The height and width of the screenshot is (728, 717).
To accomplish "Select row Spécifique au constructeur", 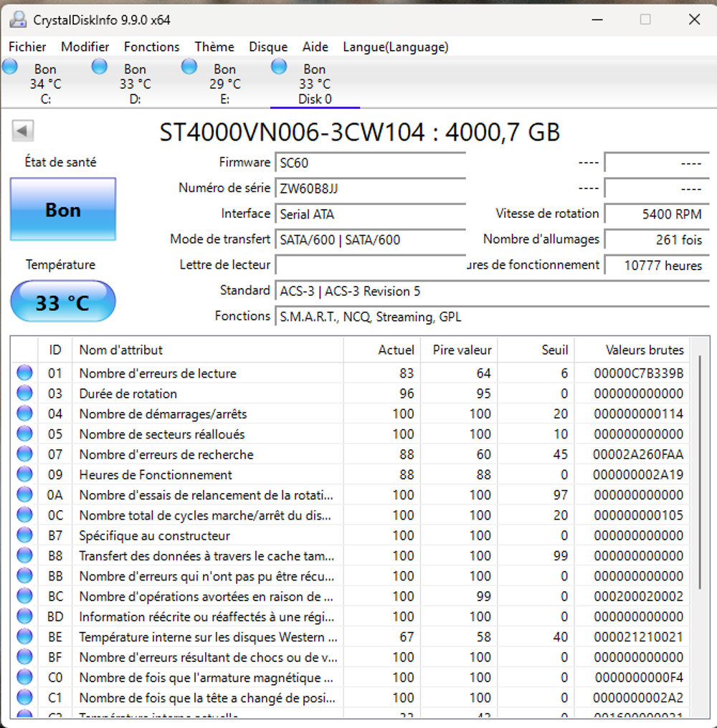I will tap(351, 535).
